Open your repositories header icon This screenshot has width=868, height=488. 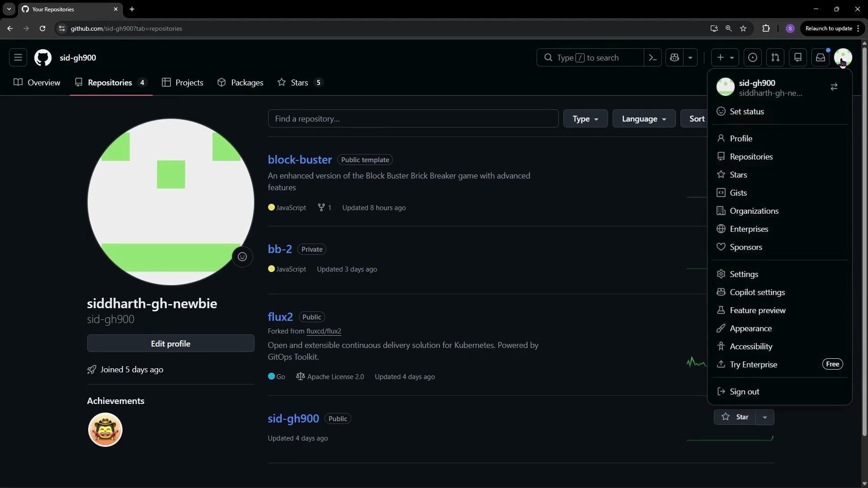(x=798, y=57)
